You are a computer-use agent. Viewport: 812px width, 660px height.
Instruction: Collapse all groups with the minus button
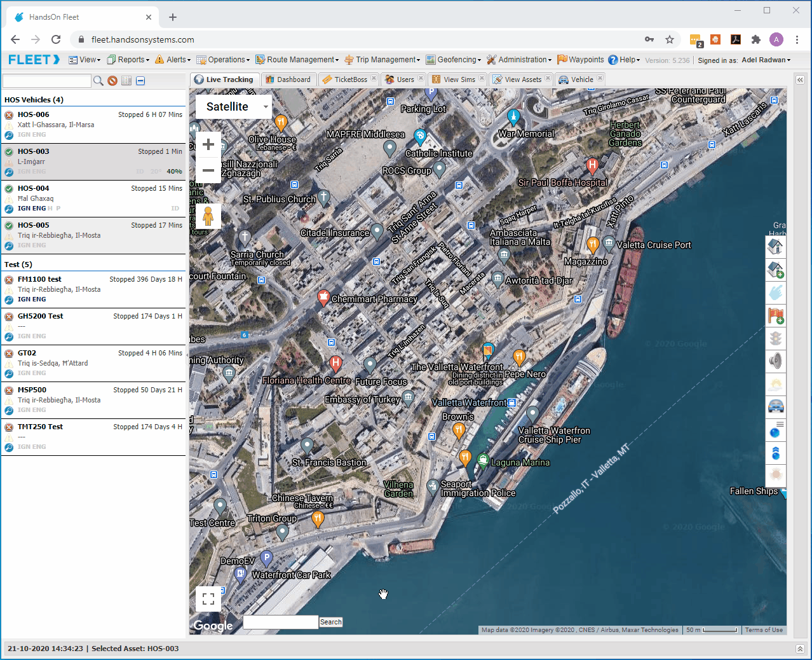(140, 81)
